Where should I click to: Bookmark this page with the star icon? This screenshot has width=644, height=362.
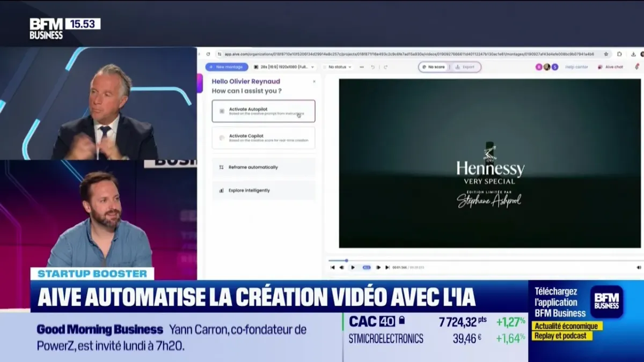(606, 54)
